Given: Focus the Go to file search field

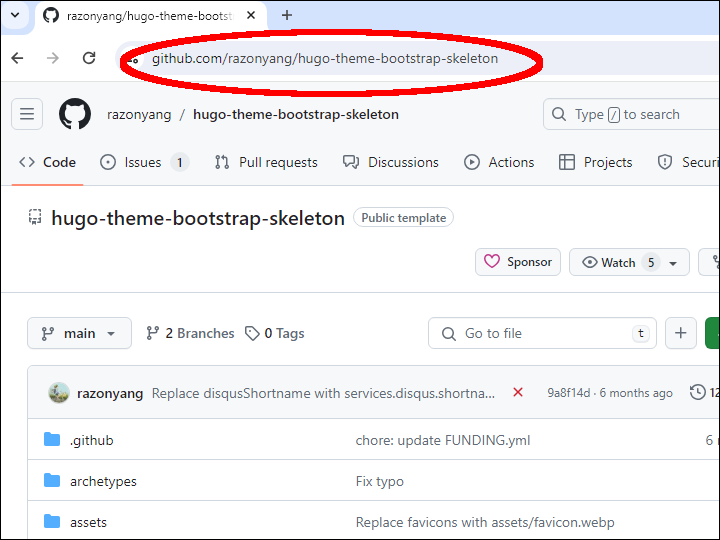Looking at the screenshot, I should coord(542,333).
